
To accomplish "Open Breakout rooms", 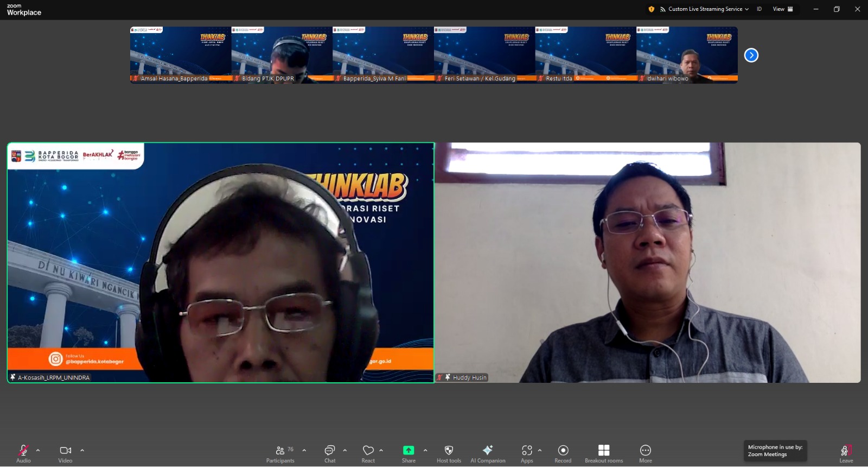I will 604,453.
